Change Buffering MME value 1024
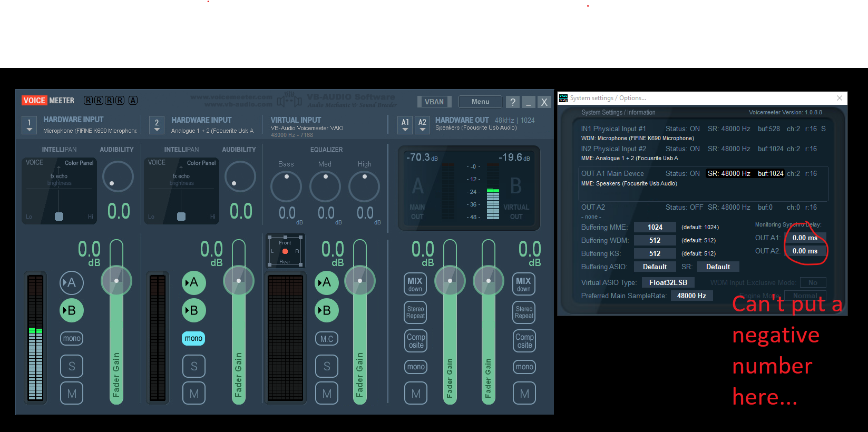The width and height of the screenshot is (868, 432). 655,227
